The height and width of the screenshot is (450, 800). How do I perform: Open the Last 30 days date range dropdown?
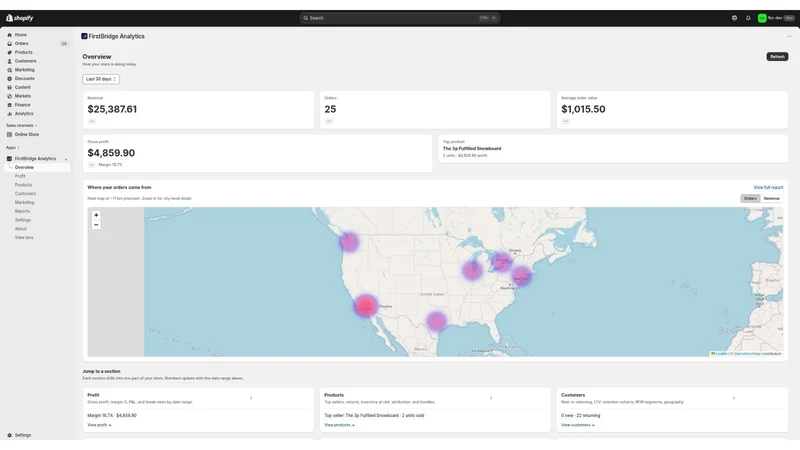point(101,79)
